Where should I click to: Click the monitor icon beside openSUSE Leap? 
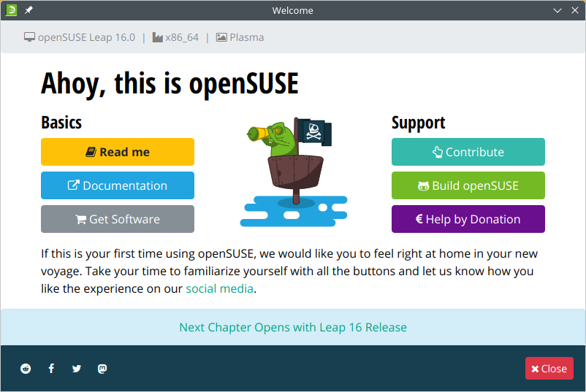29,37
